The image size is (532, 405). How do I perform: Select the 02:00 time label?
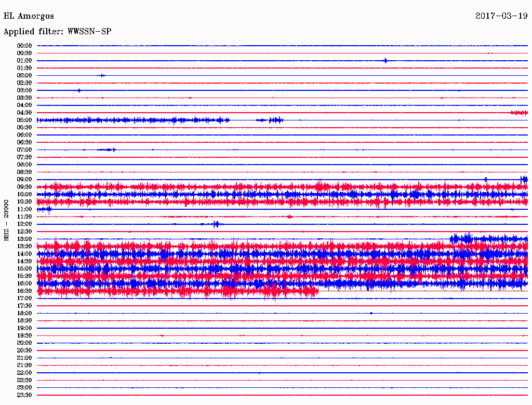[x=24, y=75]
